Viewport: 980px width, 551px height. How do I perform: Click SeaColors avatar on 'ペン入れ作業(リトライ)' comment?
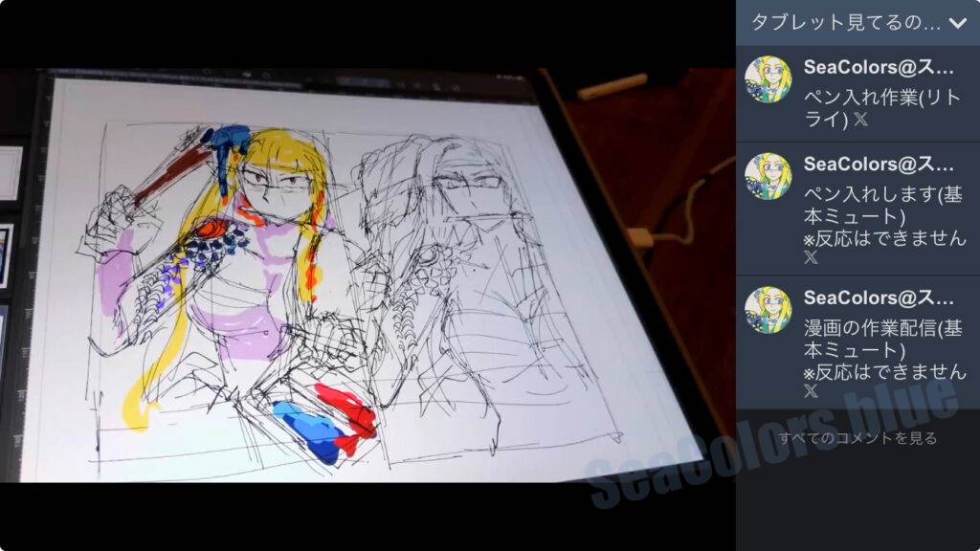click(x=768, y=79)
